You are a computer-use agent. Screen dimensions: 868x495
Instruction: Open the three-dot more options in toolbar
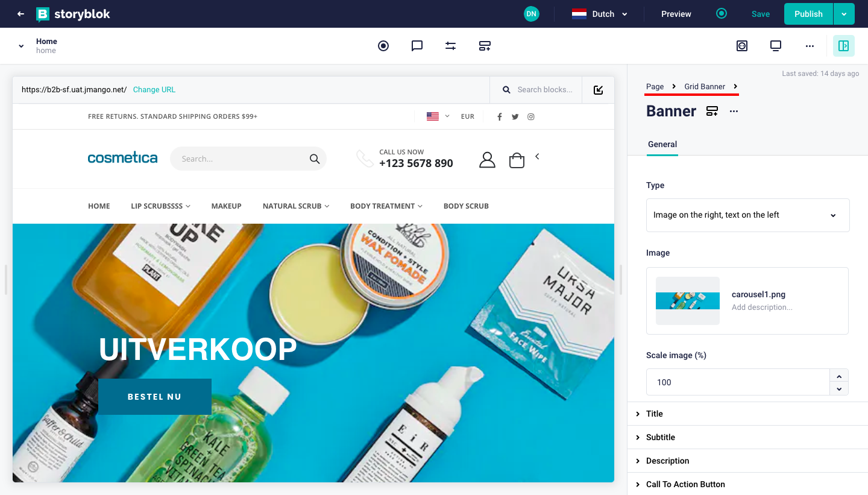pos(810,46)
